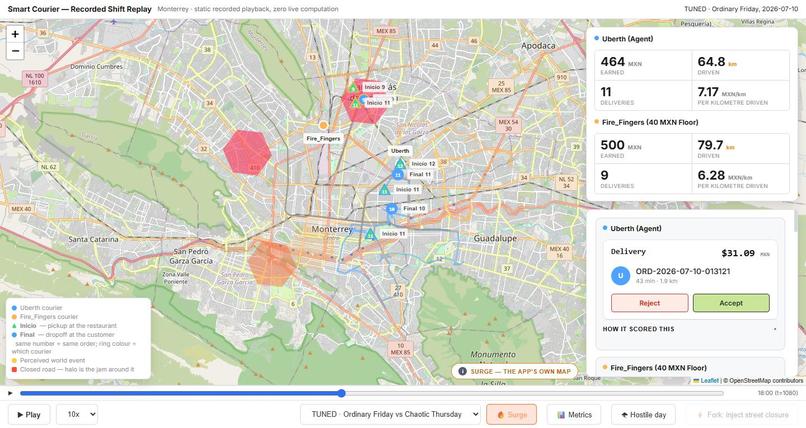This screenshot has height=428, width=806.
Task: Click the Final 11 blue dropoff marker
Action: point(398,175)
